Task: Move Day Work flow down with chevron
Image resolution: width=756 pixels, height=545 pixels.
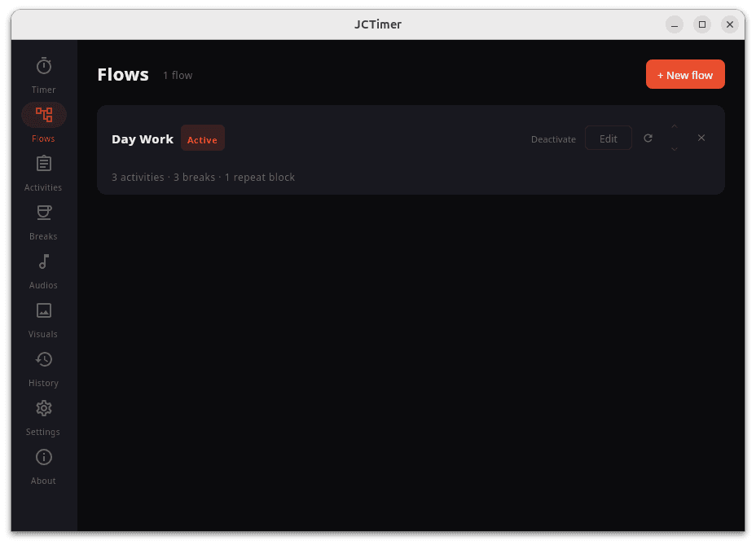Action: (675, 149)
